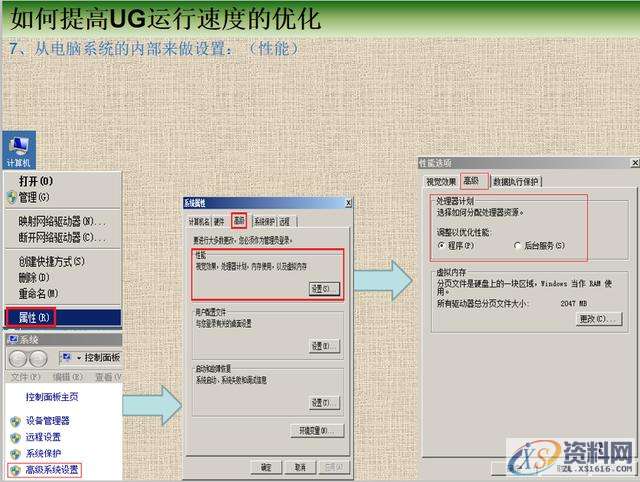Click the 调整以优化性能 label
This screenshot has width=640, height=482.
click(x=464, y=233)
